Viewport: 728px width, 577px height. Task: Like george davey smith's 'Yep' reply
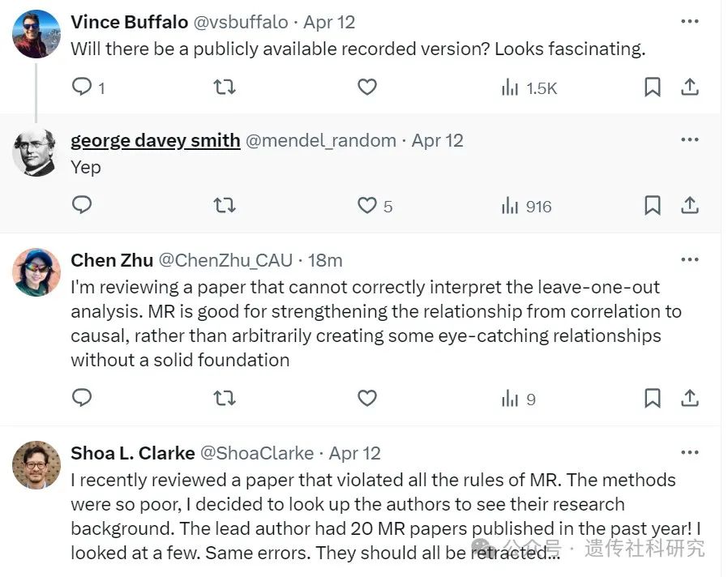(x=367, y=206)
